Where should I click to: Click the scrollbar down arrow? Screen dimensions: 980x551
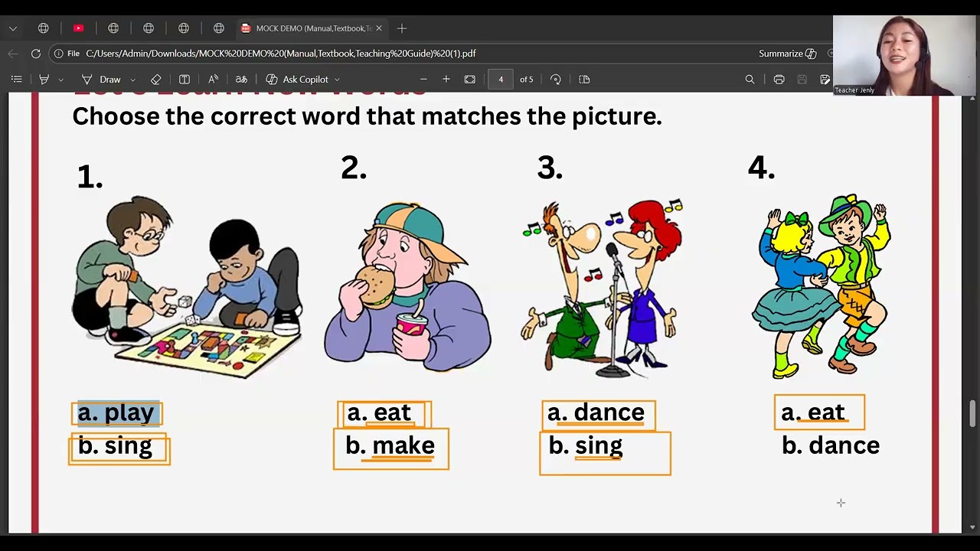tap(973, 527)
